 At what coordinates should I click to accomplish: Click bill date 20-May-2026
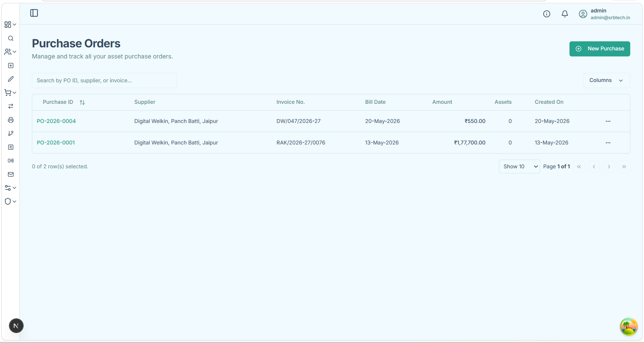pyautogui.click(x=382, y=121)
